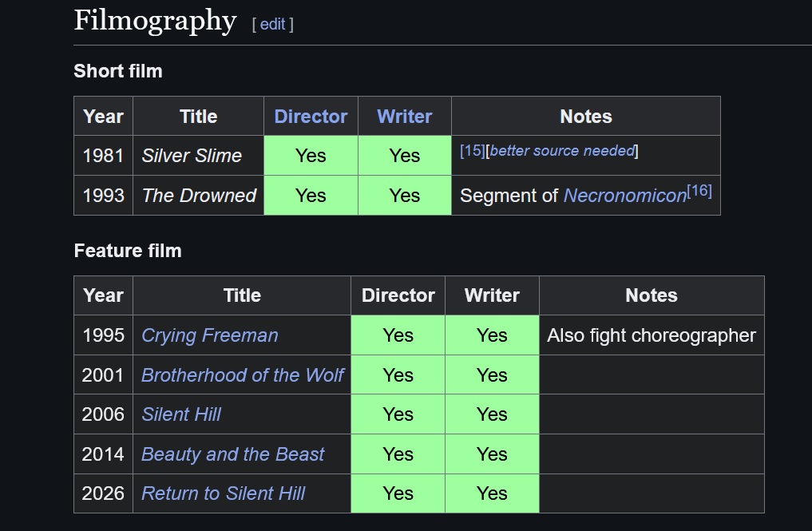Image resolution: width=812 pixels, height=531 pixels.
Task: Open the Crying Freeman film page
Action: click(x=210, y=335)
